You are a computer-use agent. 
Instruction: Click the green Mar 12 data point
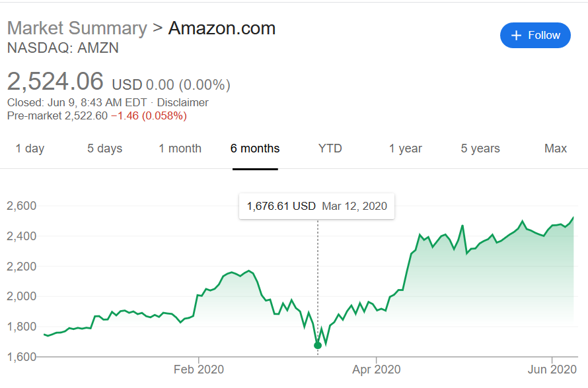(318, 345)
